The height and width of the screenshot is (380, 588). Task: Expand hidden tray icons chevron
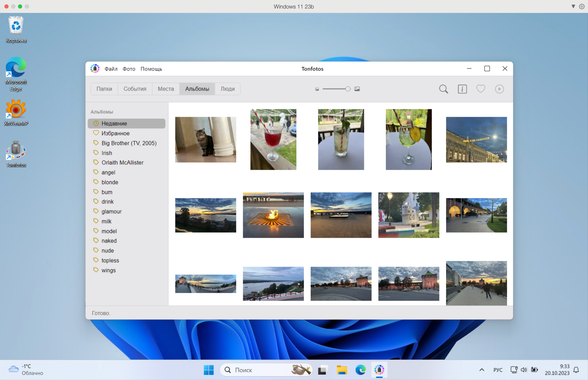(x=482, y=370)
